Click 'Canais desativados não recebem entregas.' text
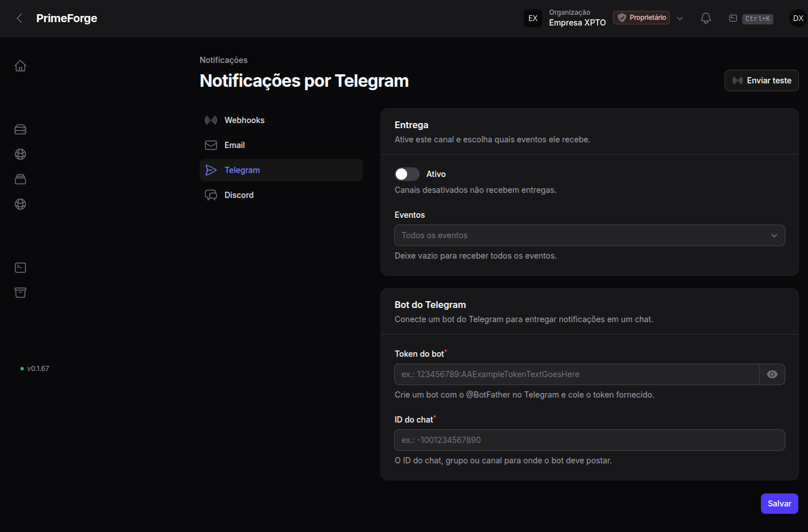The width and height of the screenshot is (808, 532). click(x=476, y=190)
